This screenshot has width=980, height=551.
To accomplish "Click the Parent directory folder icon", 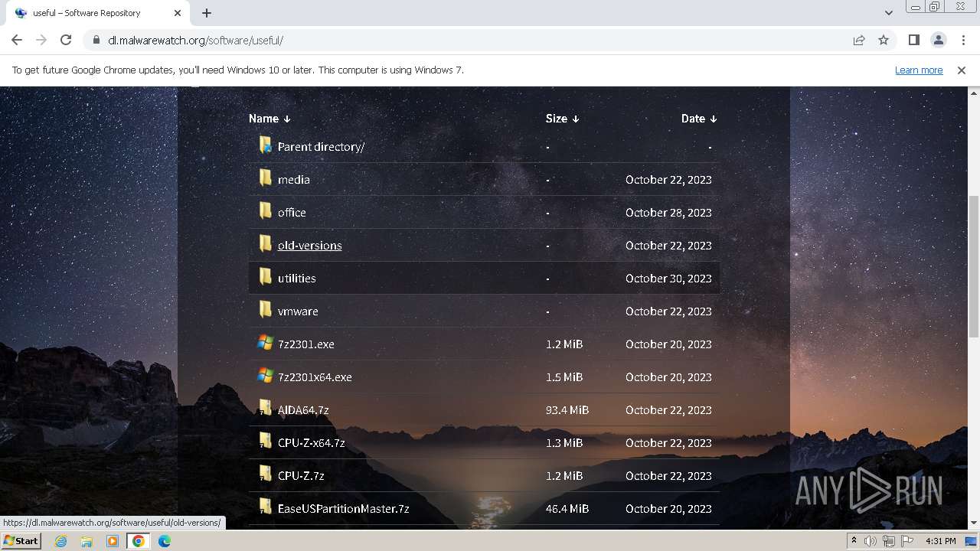I will 265,145.
